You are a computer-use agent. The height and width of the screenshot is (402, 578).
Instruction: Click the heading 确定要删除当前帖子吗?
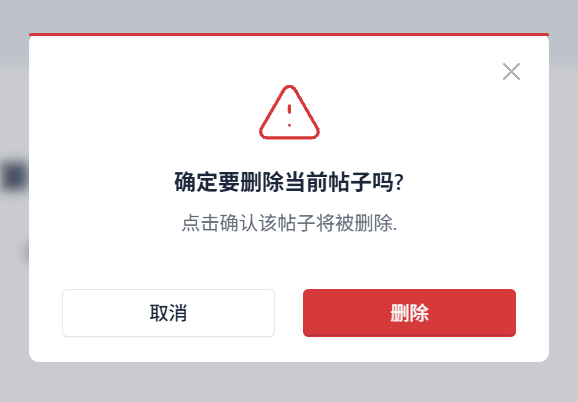click(x=289, y=182)
